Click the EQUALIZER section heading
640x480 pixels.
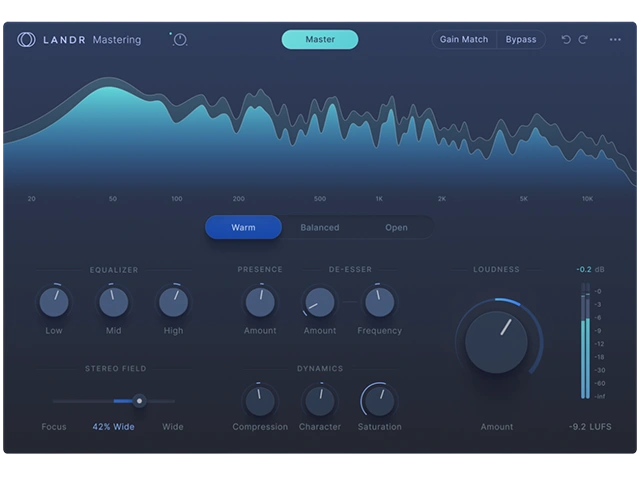(114, 270)
